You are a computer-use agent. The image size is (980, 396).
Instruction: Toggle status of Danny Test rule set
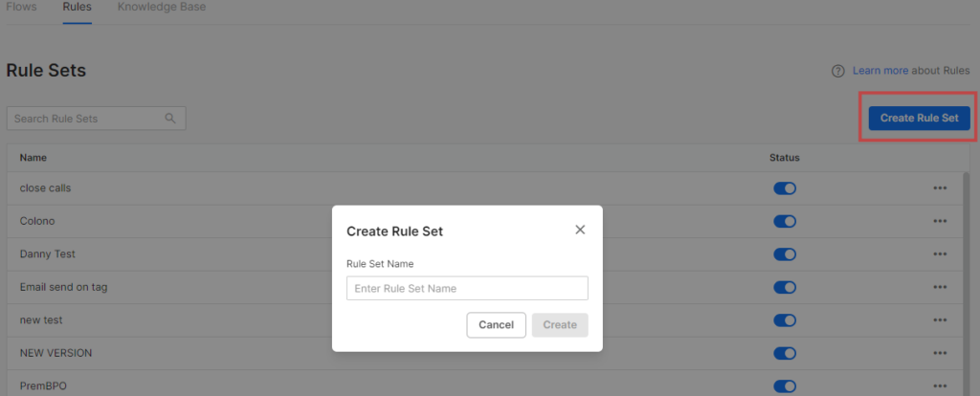click(x=785, y=254)
